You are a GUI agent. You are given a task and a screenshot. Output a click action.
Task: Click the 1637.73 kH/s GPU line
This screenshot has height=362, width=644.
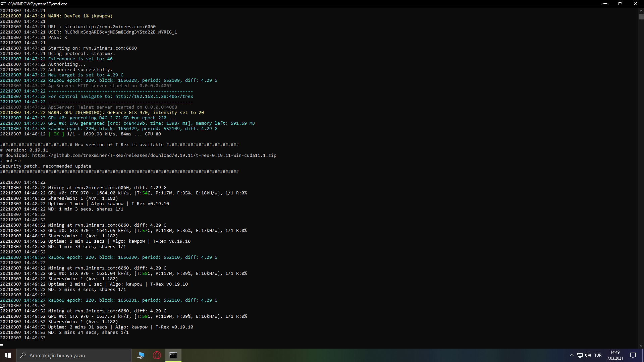point(123,316)
